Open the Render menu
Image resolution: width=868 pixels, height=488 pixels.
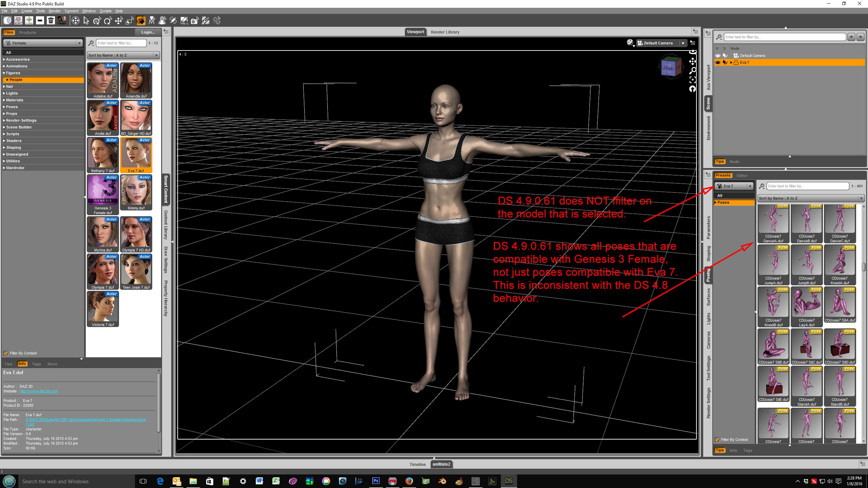54,11
